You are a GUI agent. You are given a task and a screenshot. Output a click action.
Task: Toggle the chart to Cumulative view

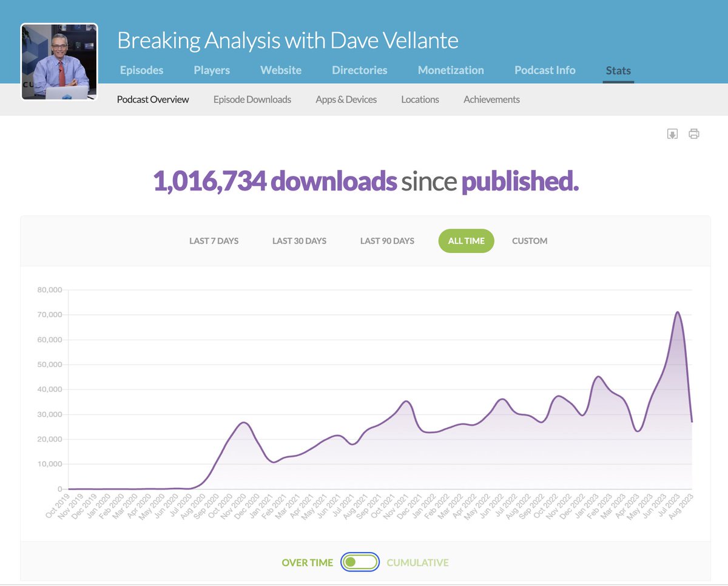[x=417, y=562]
